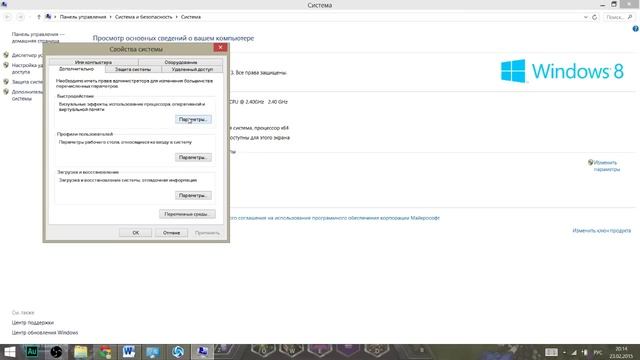Open Дополнительные параметры системы sidebar link
The width and height of the screenshot is (640, 360).
27,95
